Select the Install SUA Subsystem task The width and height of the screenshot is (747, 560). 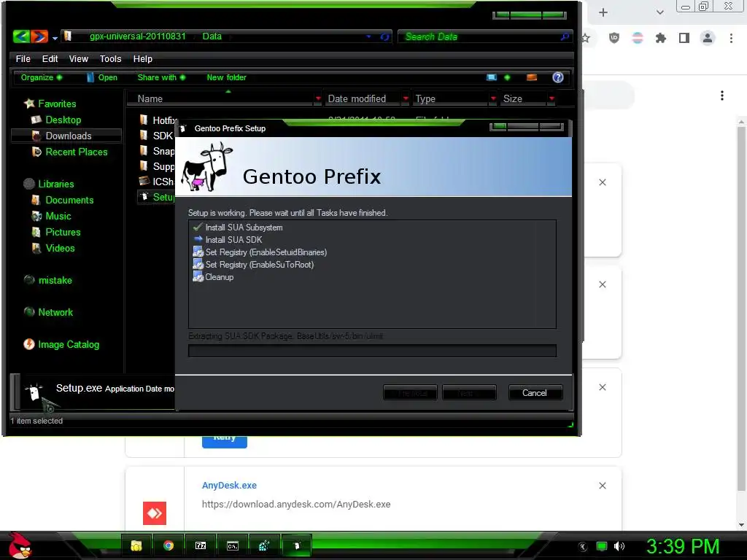point(238,227)
